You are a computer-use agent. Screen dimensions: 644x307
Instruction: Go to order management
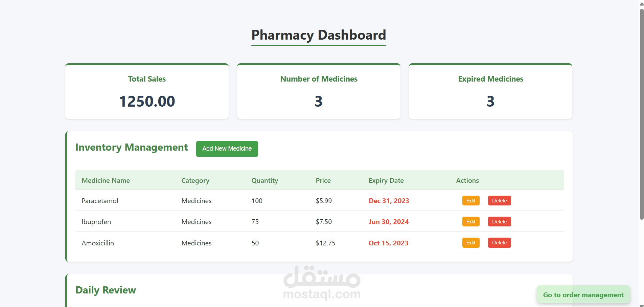(583, 295)
